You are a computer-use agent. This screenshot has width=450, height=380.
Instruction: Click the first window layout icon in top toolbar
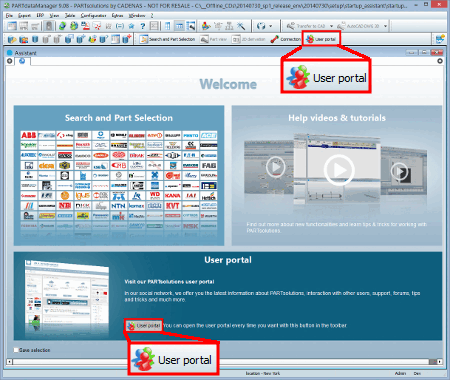coord(12,26)
